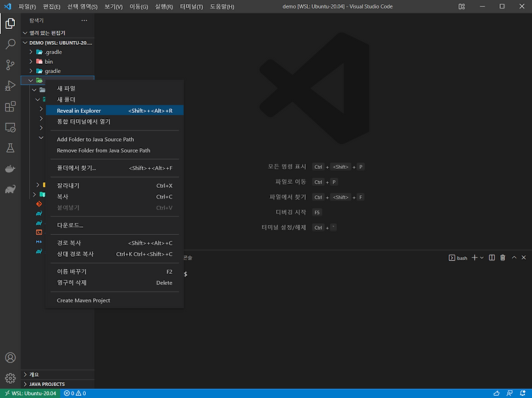Click the split terminal icon
This screenshot has width=532, height=398.
coord(492,258)
